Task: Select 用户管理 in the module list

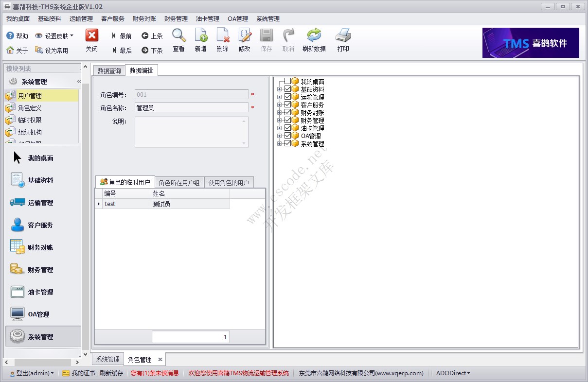Action: tap(41, 96)
